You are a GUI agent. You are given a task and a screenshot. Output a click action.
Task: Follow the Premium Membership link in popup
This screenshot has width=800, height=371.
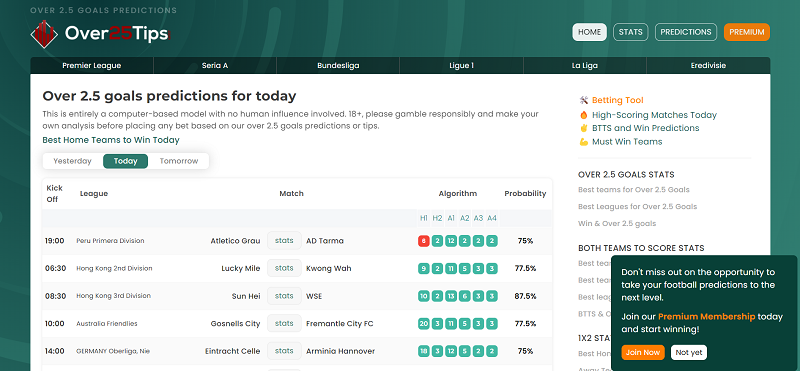[707, 316]
